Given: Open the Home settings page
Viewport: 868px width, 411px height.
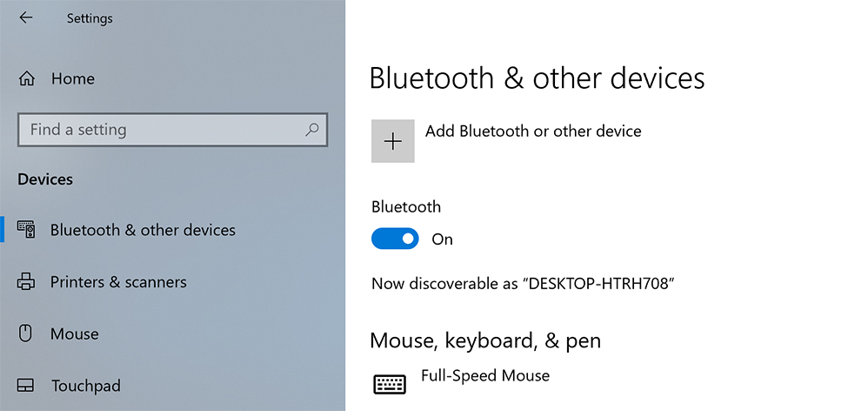Looking at the screenshot, I should click(72, 78).
